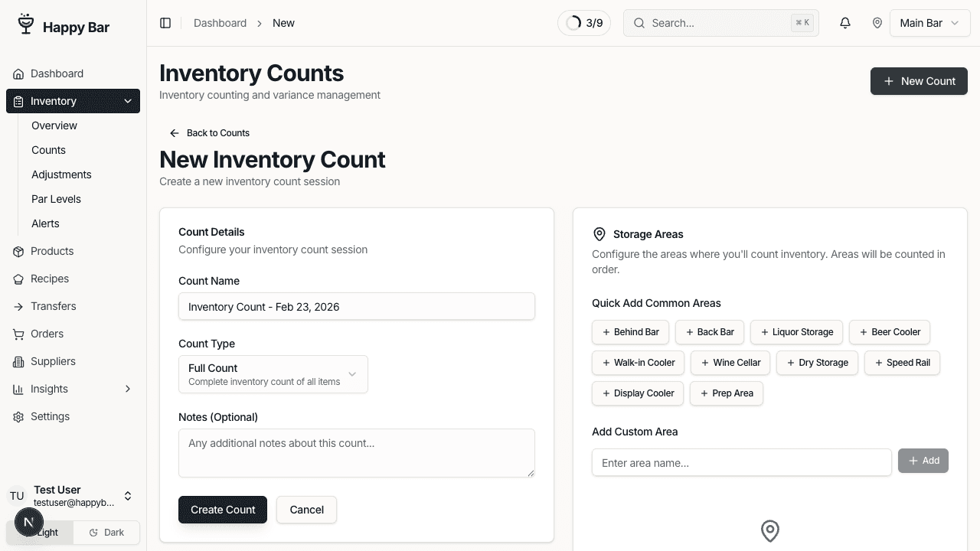Click the New Count button
This screenshot has height=551, width=980.
click(919, 81)
